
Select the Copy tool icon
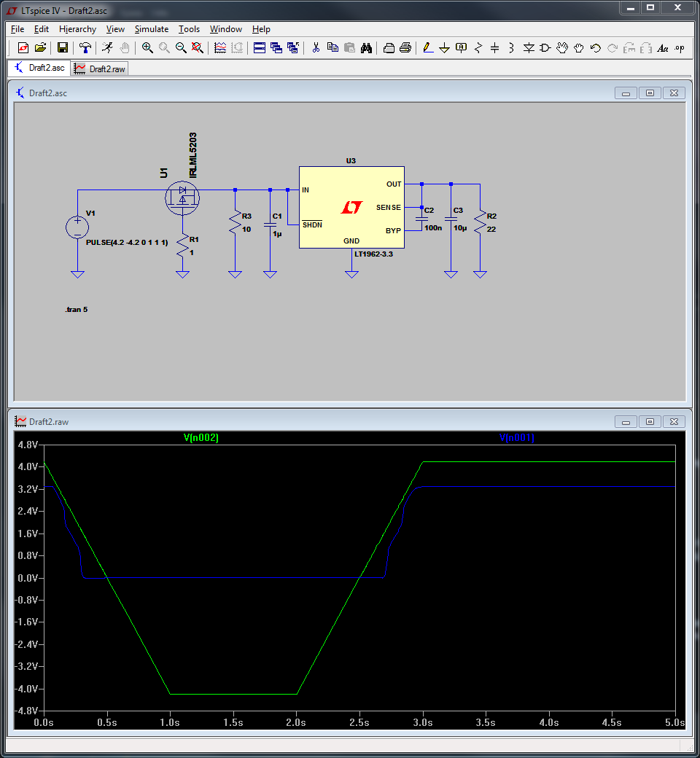(332, 47)
